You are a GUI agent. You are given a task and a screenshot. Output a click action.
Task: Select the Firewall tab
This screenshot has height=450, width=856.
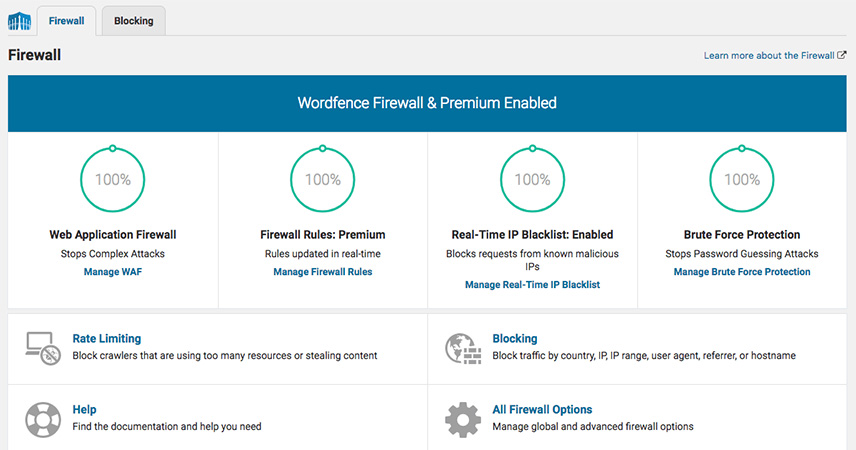click(66, 21)
